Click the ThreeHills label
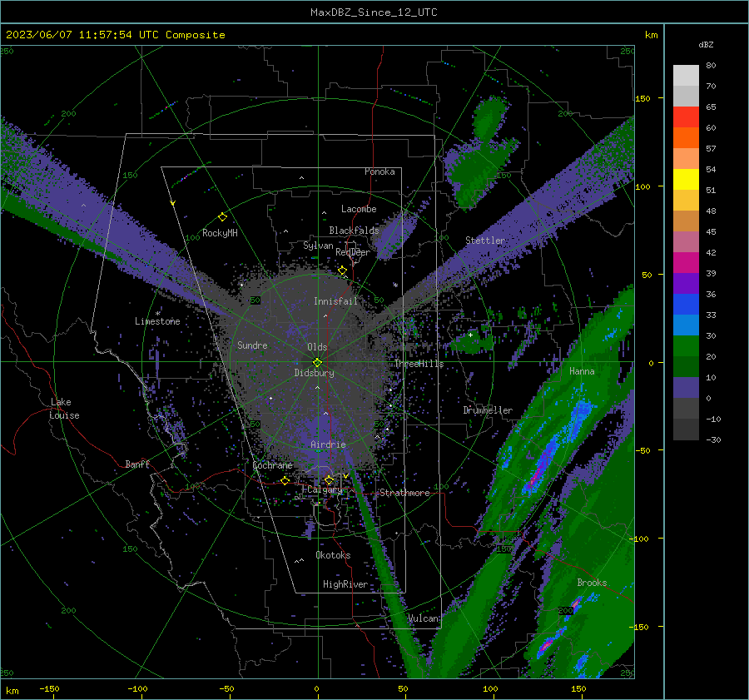The width and height of the screenshot is (749, 700). click(419, 364)
